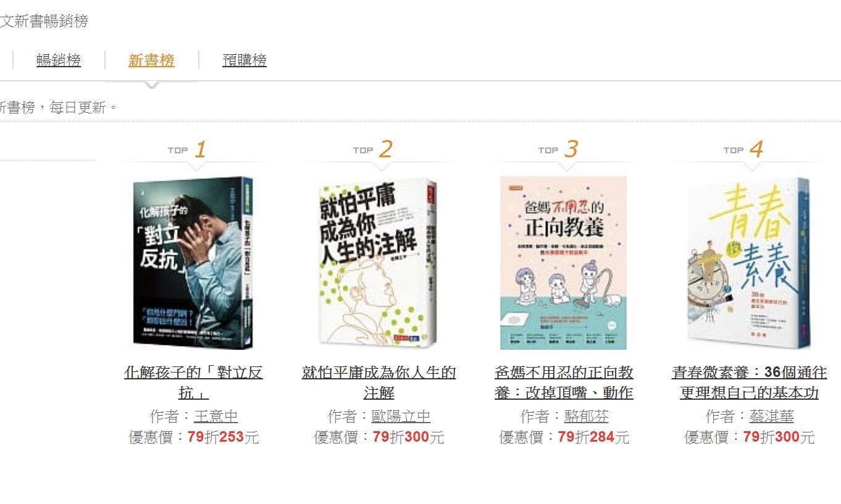
Task: Click the TOP 3 ranking badge
Action: tap(558, 149)
